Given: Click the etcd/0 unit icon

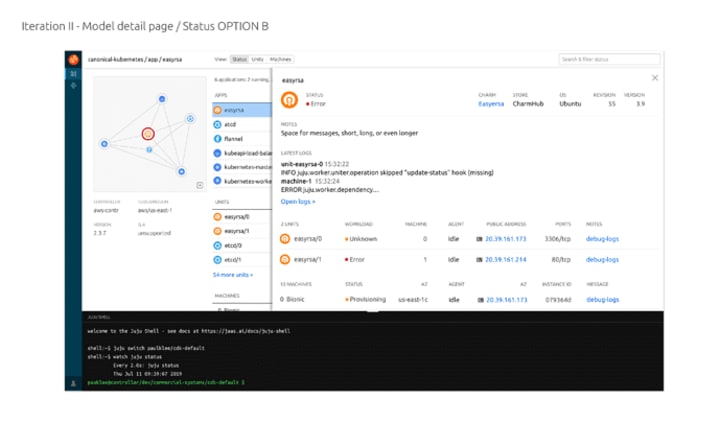Looking at the screenshot, I should (218, 246).
